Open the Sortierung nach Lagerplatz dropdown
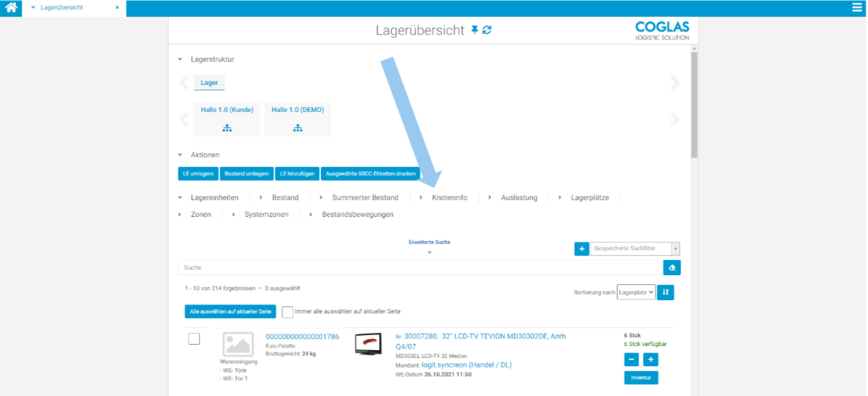The height and width of the screenshot is (396, 868). [x=636, y=292]
